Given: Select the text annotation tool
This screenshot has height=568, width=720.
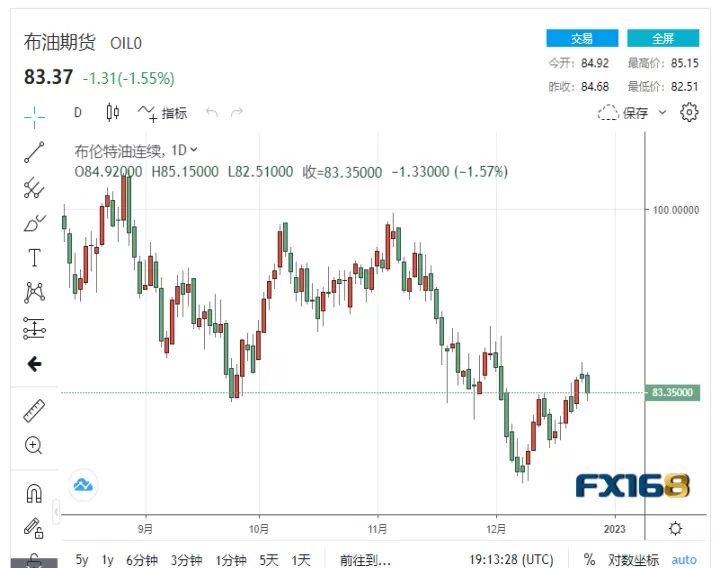Looking at the screenshot, I should (34, 258).
